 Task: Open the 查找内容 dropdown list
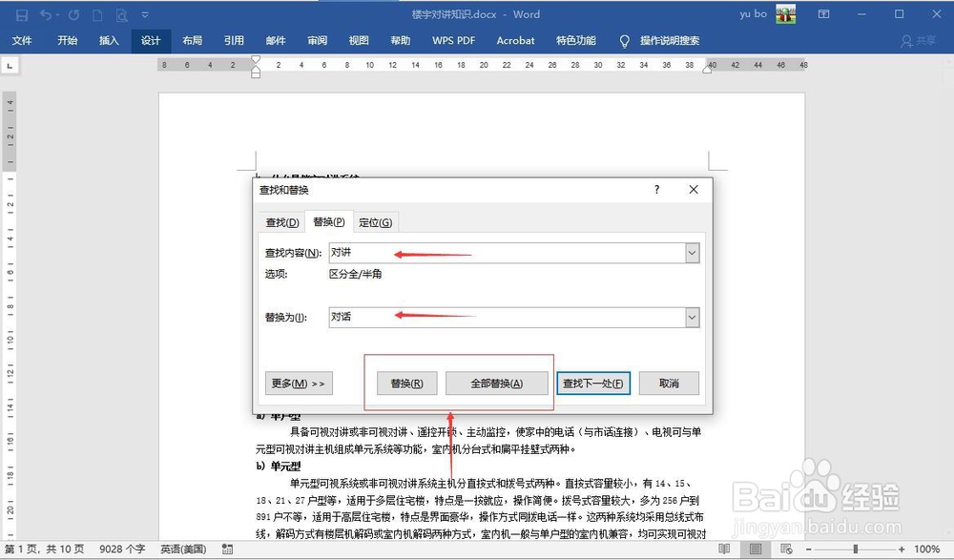(x=694, y=253)
